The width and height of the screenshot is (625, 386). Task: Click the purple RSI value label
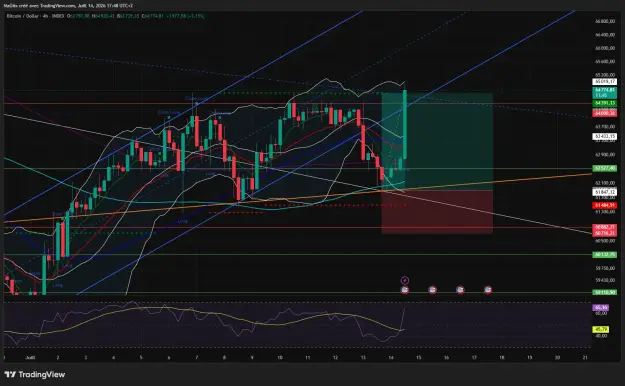601,307
